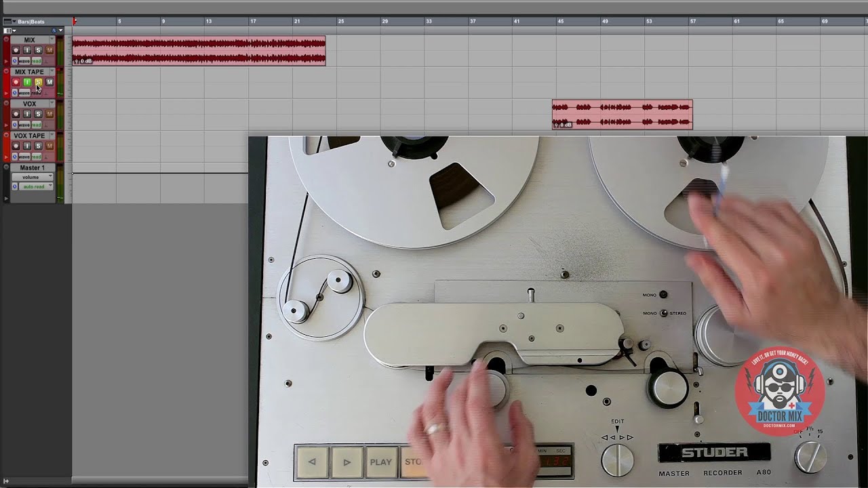
Task: Click the VOX track elastic audio icon
Action: click(15, 125)
